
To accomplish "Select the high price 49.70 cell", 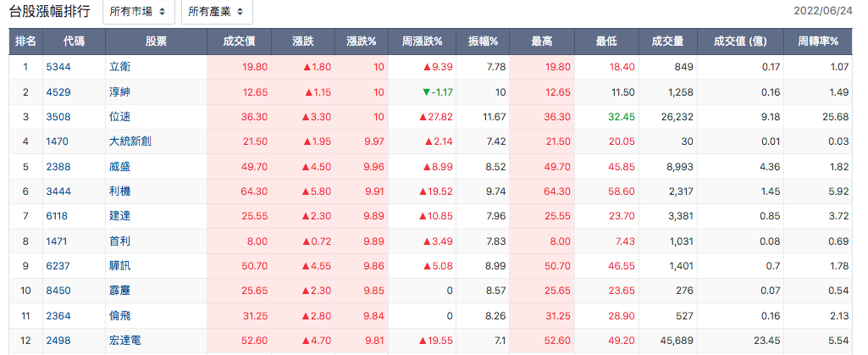I will coord(542,167).
